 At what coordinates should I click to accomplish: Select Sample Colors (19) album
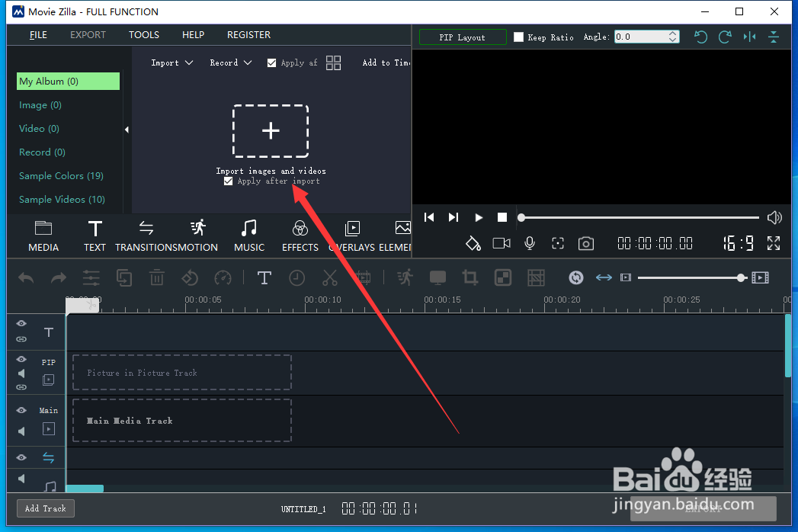[x=61, y=175]
